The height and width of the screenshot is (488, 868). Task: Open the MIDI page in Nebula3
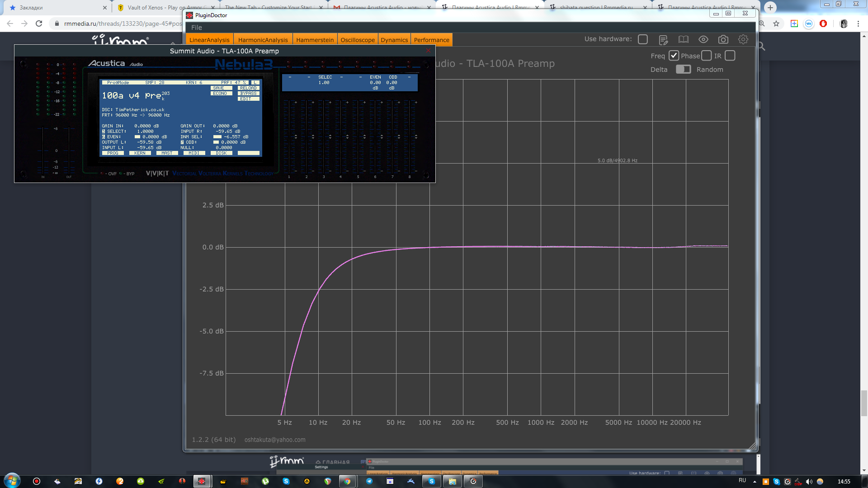click(x=194, y=153)
